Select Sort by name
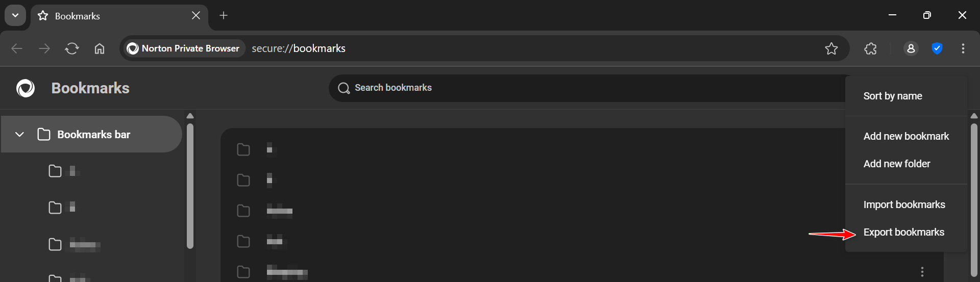Screen dimensions: 980x282 tap(892, 96)
